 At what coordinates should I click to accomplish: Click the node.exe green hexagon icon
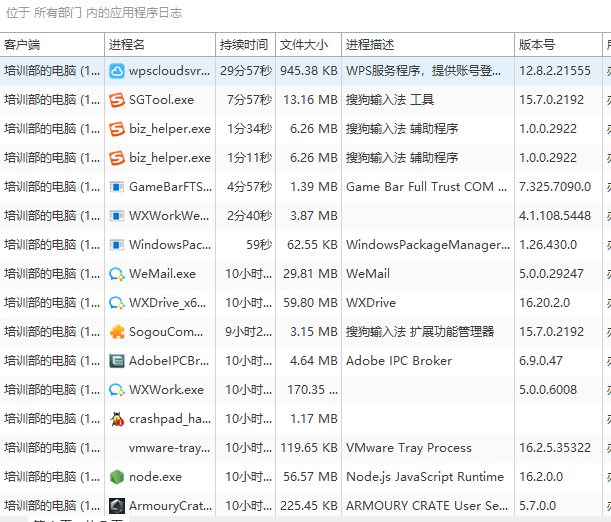[x=117, y=477]
